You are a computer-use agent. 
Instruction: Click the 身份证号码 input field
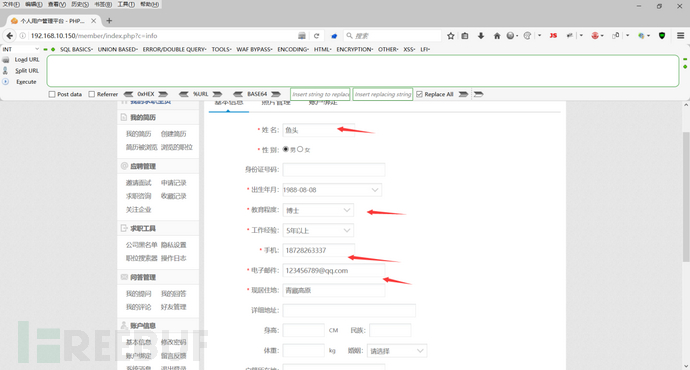tap(334, 169)
